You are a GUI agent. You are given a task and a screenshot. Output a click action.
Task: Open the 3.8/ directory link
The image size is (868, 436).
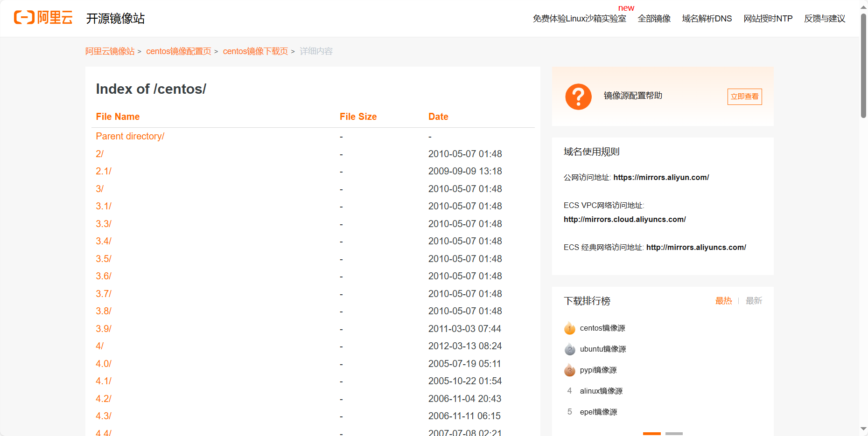coord(104,311)
